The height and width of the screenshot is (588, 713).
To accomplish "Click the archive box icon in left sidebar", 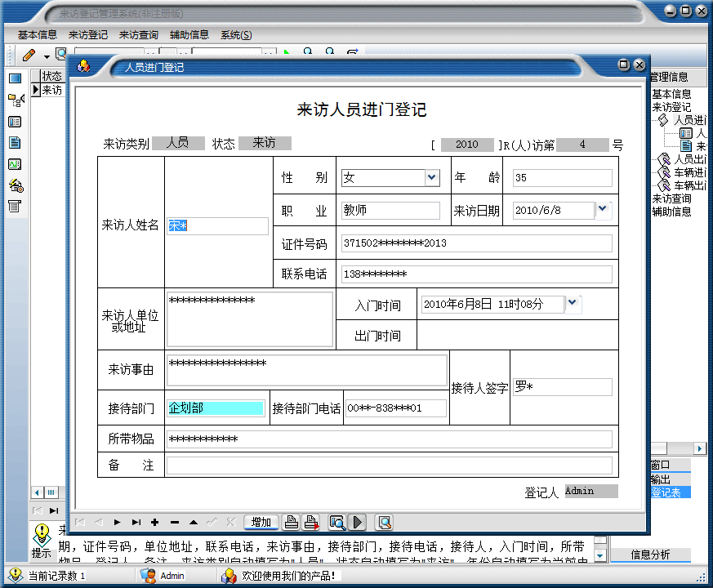I will pyautogui.click(x=15, y=207).
